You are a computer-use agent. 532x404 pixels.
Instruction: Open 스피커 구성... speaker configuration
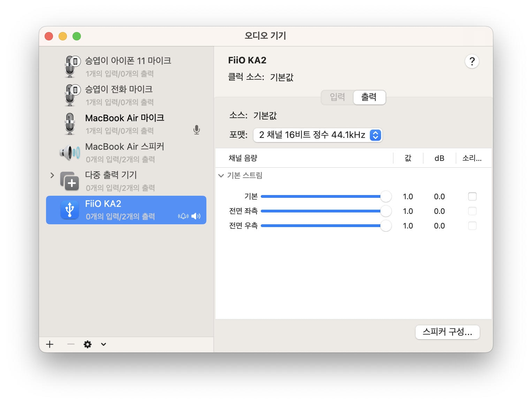tap(448, 332)
